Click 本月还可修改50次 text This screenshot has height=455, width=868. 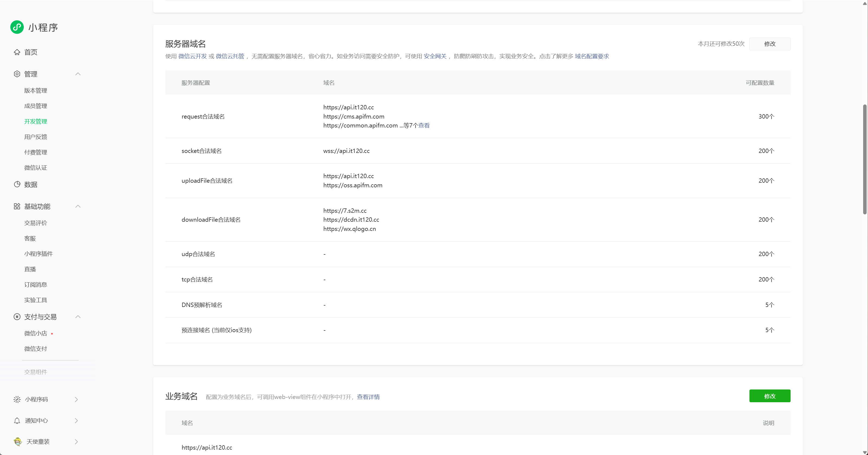pos(721,44)
